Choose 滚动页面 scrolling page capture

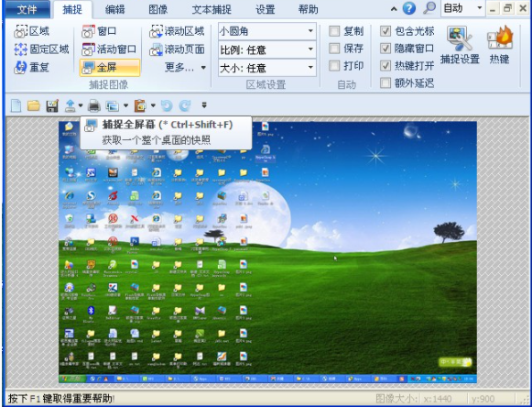click(177, 49)
